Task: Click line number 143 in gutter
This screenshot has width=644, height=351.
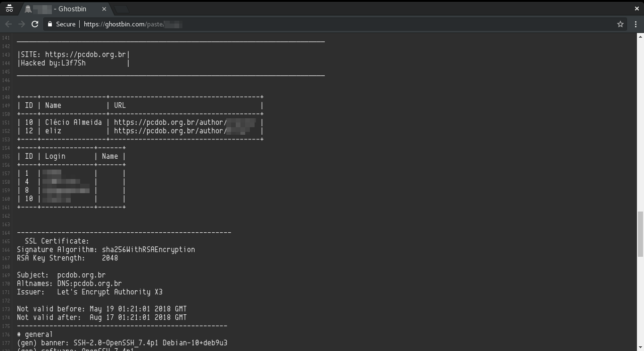Action: pos(6,55)
